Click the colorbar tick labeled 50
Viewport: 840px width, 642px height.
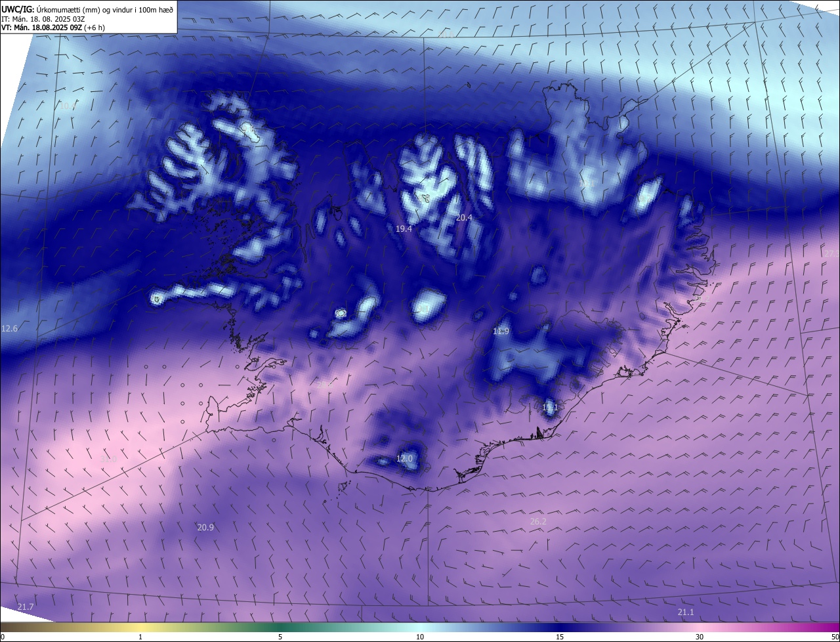(x=835, y=637)
